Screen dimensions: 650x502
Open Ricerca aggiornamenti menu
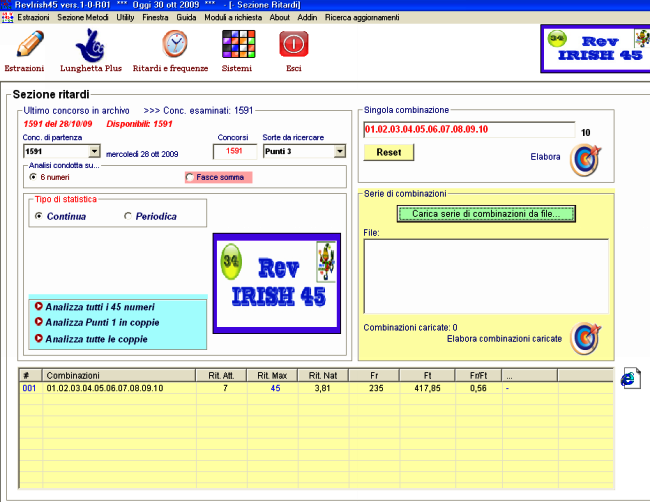click(362, 17)
